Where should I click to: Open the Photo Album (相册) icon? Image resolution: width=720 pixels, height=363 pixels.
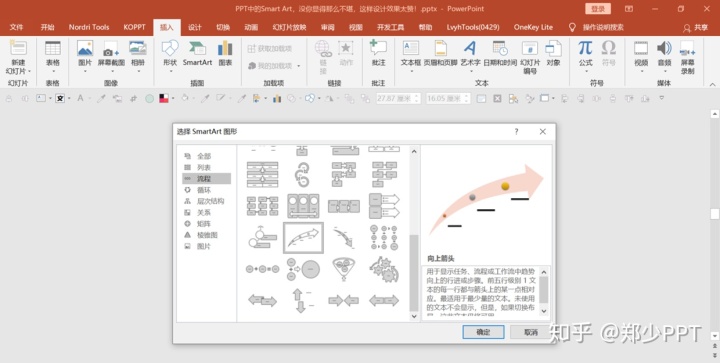point(138,48)
